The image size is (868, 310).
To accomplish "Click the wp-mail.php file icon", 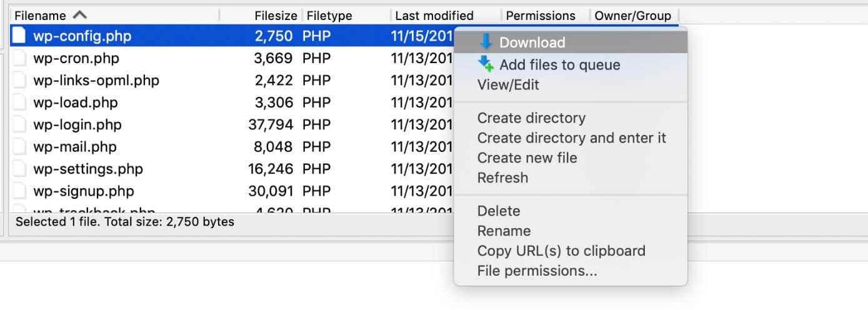I will [20, 147].
